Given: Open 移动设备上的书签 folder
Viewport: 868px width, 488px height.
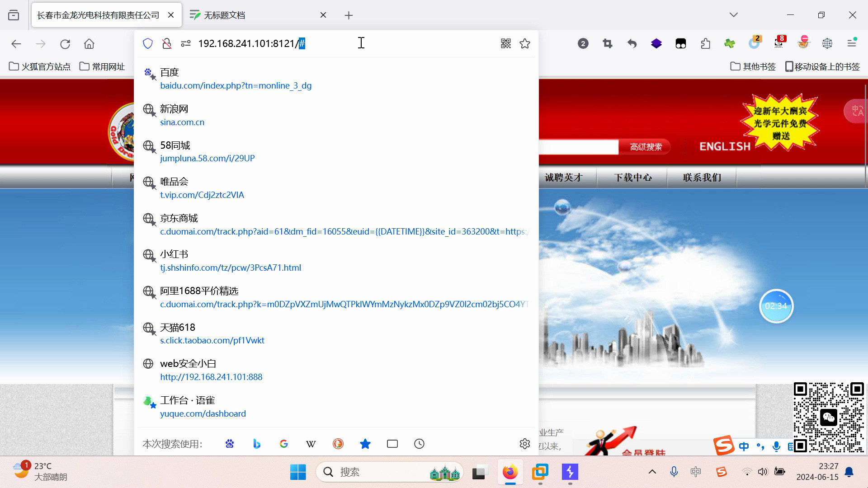Looking at the screenshot, I should tap(822, 66).
